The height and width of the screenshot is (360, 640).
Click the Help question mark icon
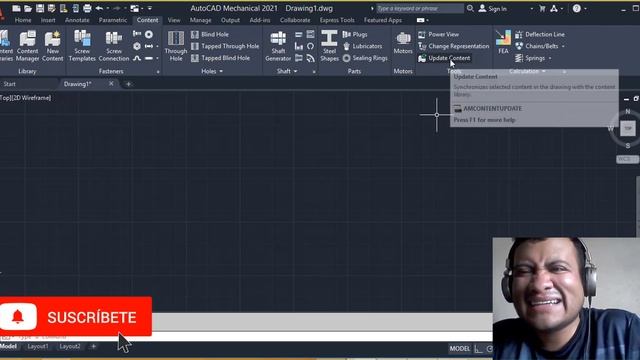pos(576,8)
